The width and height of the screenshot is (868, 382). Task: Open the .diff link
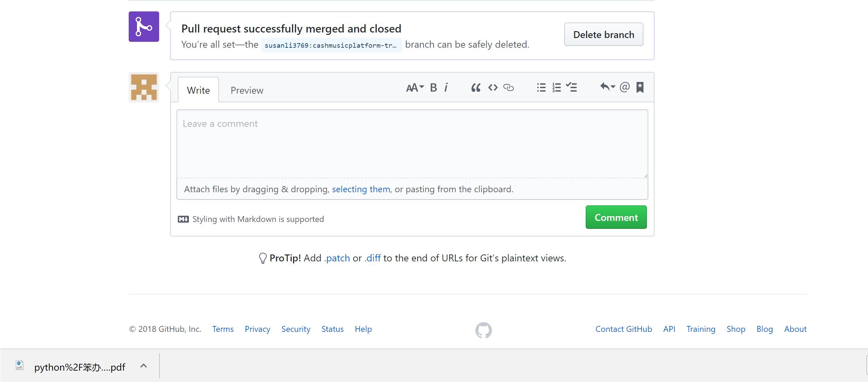tap(373, 258)
